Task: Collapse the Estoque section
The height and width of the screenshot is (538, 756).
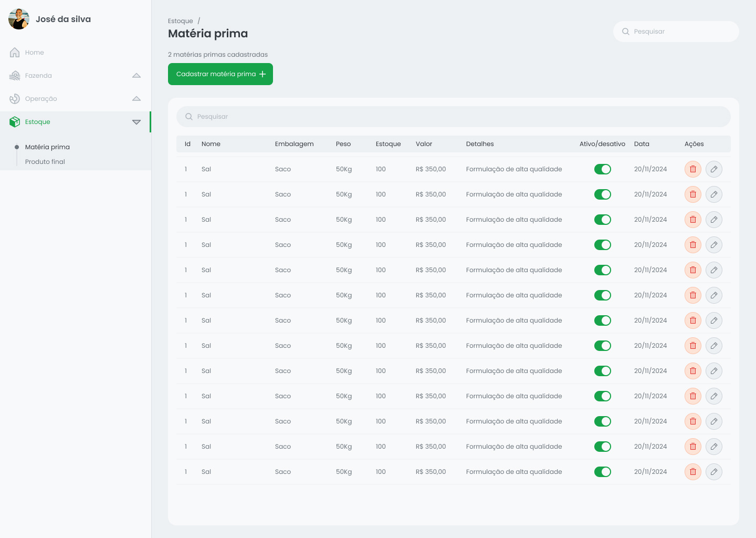Action: [136, 121]
